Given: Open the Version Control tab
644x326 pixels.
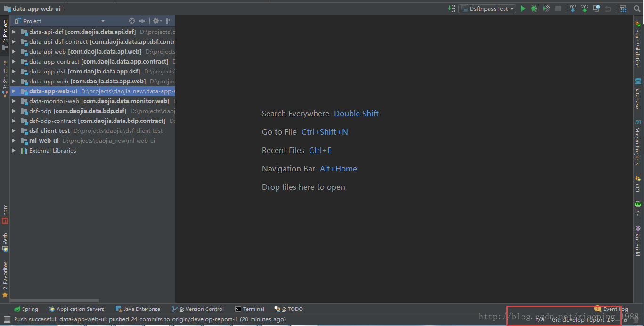Looking at the screenshot, I should [x=198, y=309].
